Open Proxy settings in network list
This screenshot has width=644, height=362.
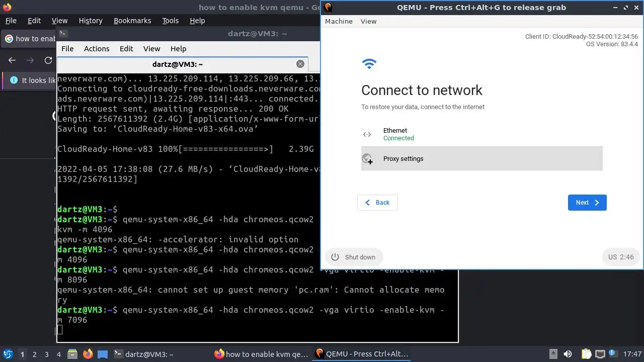click(482, 159)
